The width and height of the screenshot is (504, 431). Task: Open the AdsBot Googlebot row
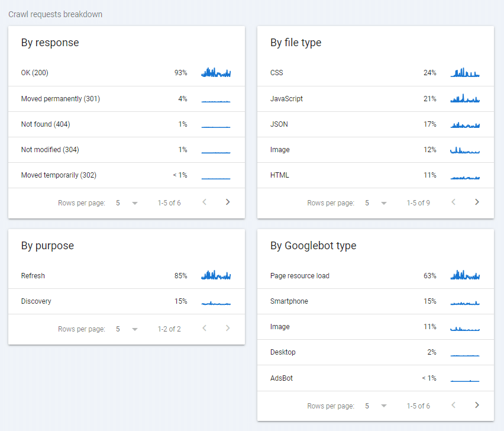[376, 378]
